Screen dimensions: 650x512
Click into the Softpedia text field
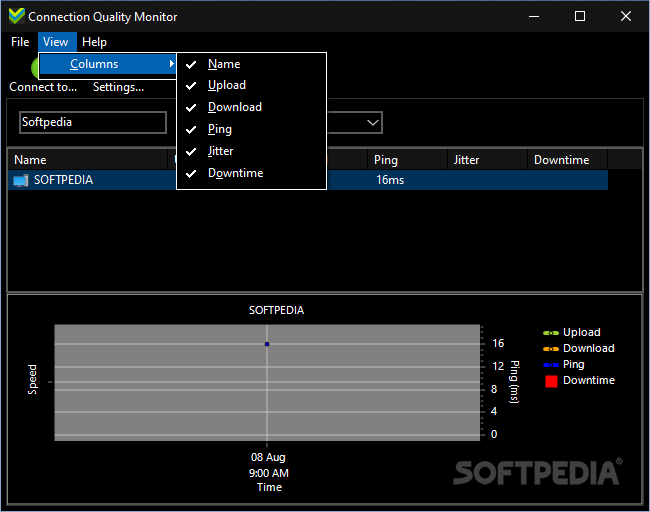tap(93, 122)
